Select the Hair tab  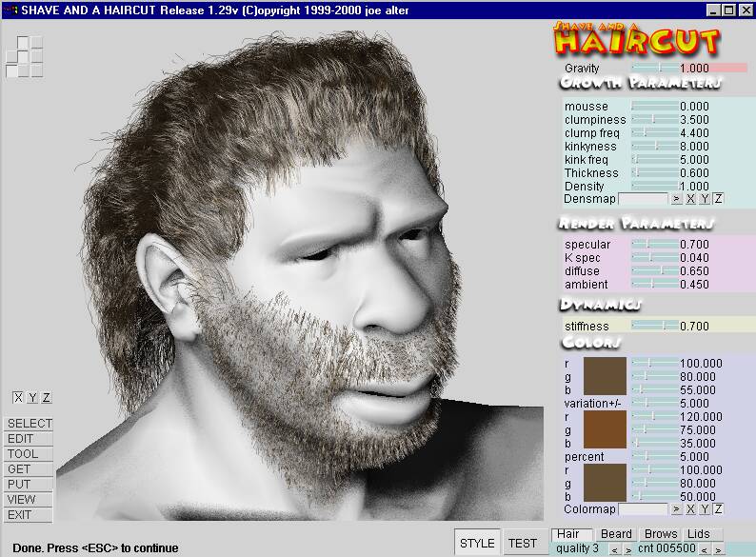coord(572,534)
